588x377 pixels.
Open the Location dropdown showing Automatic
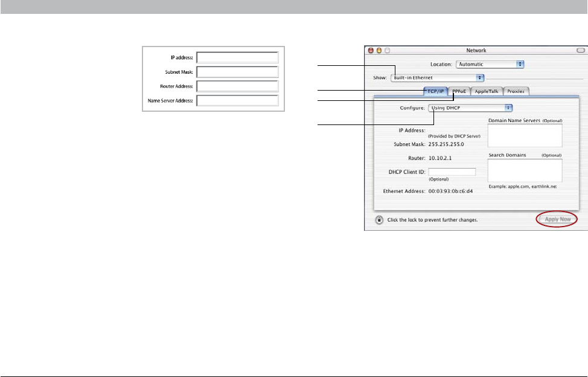click(x=490, y=64)
